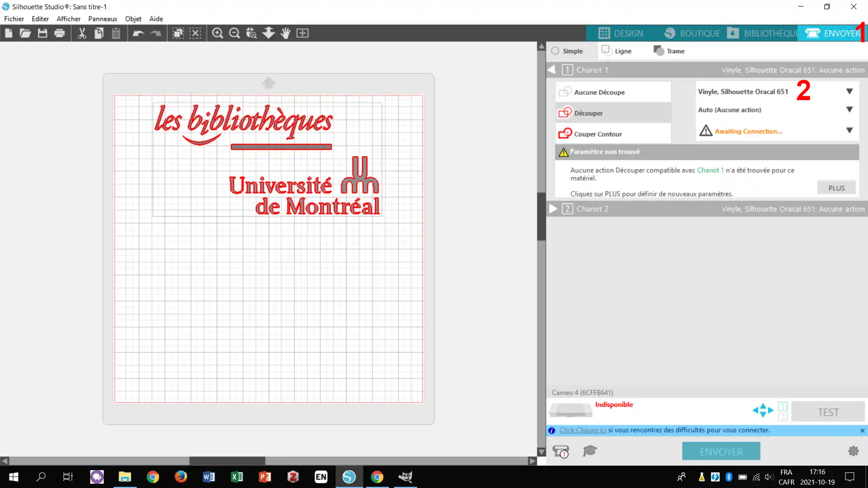Switch to the Trame send mode
The width and height of the screenshot is (868, 488).
pos(669,51)
